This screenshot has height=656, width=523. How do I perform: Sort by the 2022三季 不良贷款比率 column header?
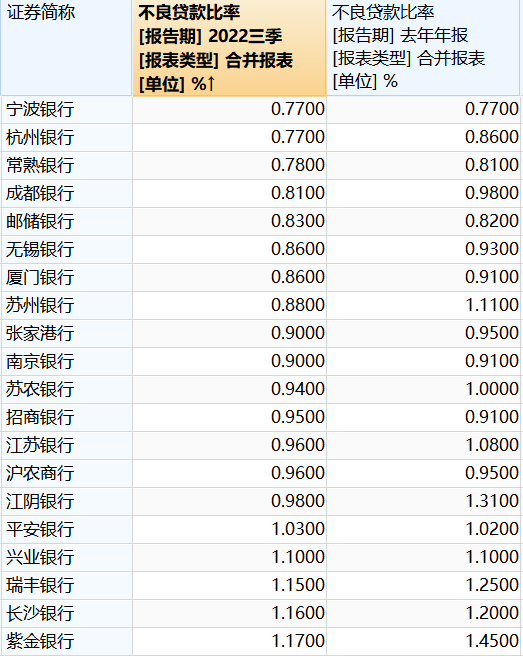pyautogui.click(x=229, y=48)
